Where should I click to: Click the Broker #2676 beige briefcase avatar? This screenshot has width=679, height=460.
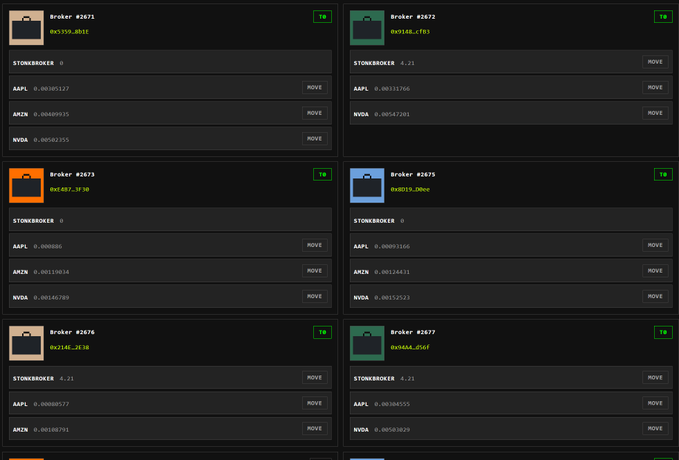(26, 343)
